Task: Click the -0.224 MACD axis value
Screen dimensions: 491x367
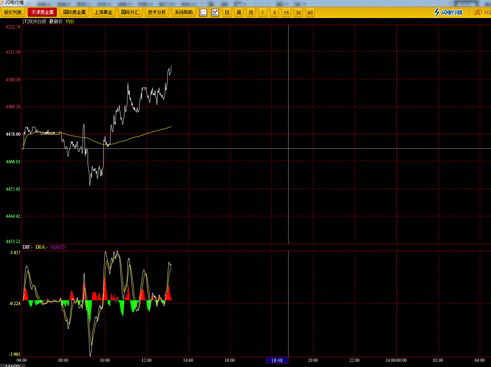Action: click(x=15, y=304)
